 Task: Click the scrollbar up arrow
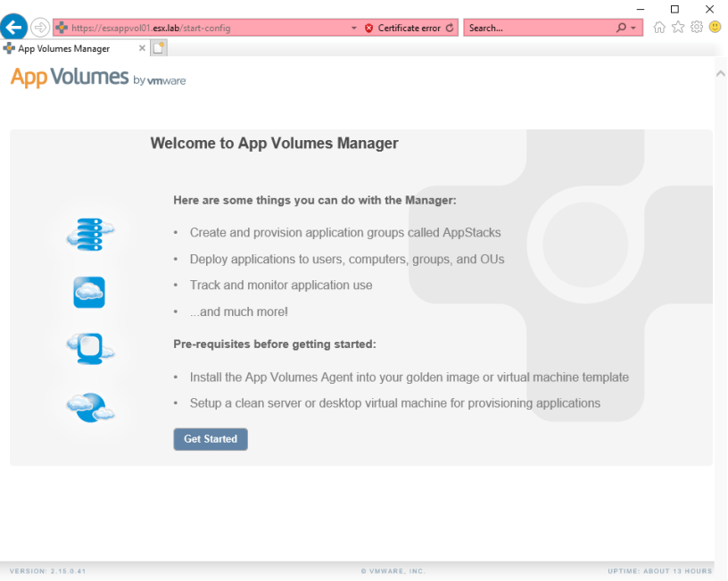721,73
